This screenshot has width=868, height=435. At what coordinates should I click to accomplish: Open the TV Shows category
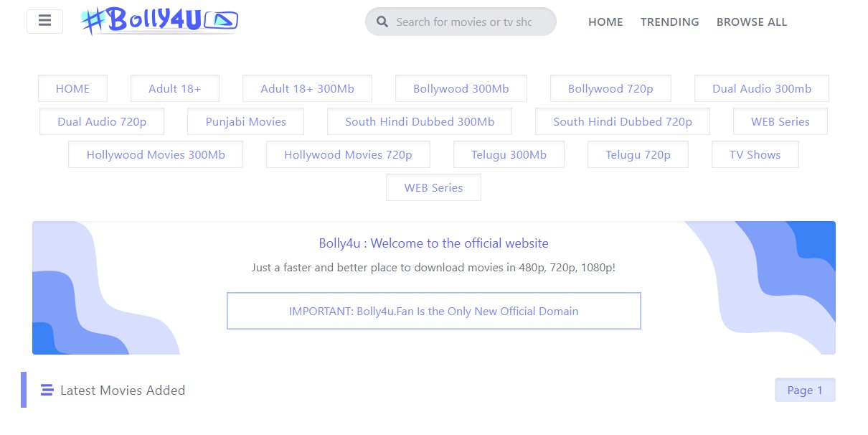pos(755,154)
